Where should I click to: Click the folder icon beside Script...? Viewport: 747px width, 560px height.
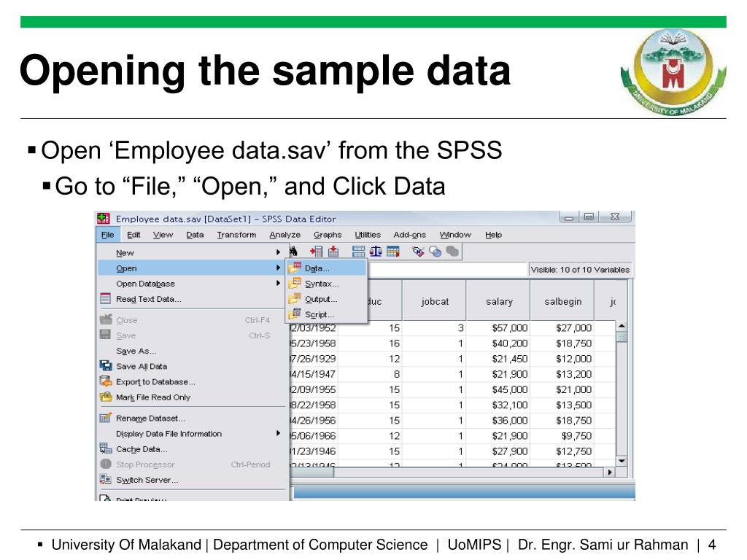(295, 314)
